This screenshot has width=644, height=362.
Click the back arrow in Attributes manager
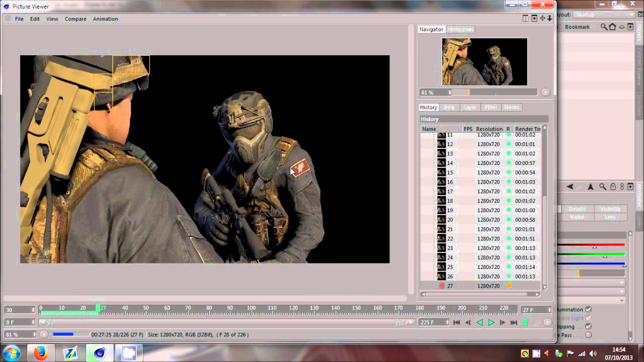coord(570,187)
